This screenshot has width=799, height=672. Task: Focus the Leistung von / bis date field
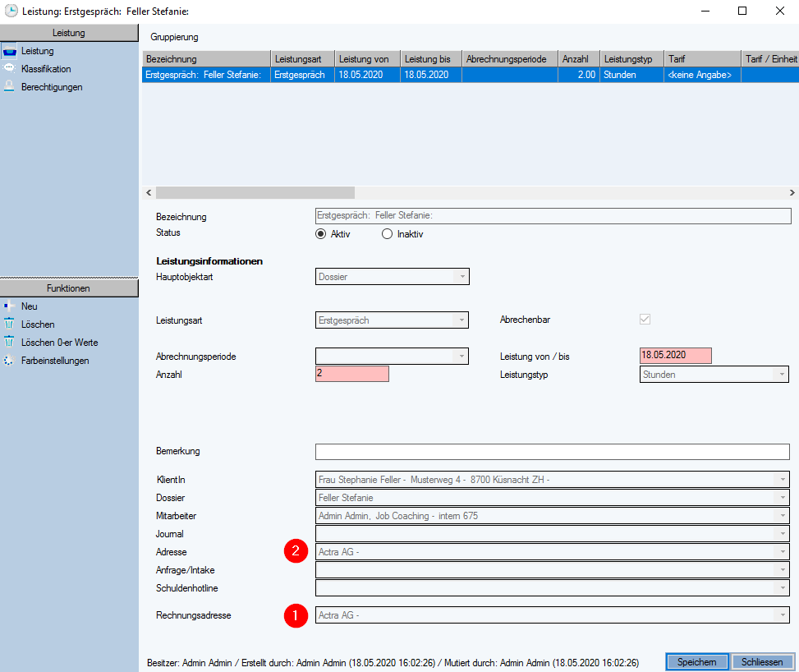pos(676,356)
